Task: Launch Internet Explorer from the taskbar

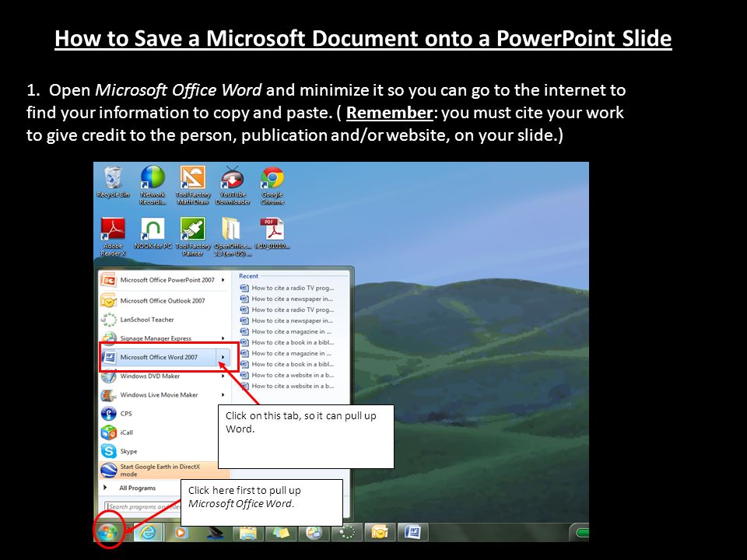Action: [x=148, y=532]
